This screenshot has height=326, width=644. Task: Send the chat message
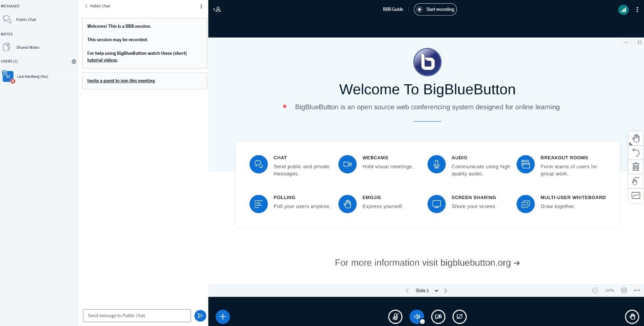200,316
